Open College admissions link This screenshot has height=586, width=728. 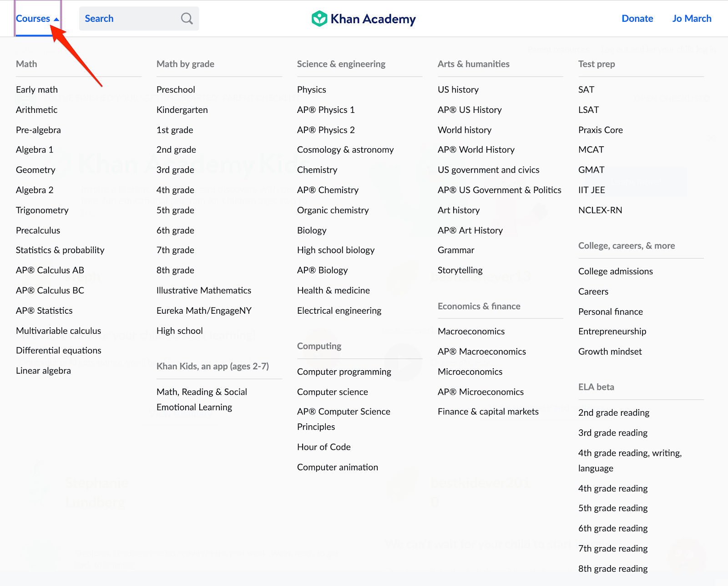pyautogui.click(x=615, y=271)
